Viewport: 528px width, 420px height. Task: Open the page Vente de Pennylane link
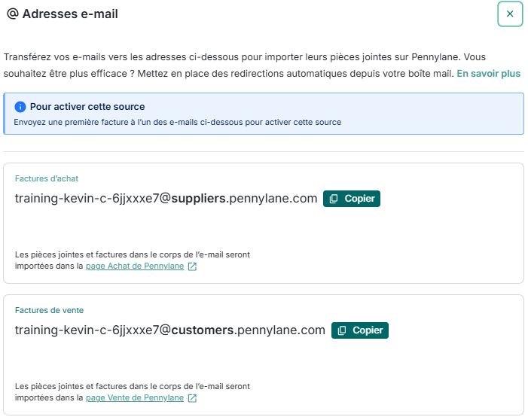tap(135, 397)
